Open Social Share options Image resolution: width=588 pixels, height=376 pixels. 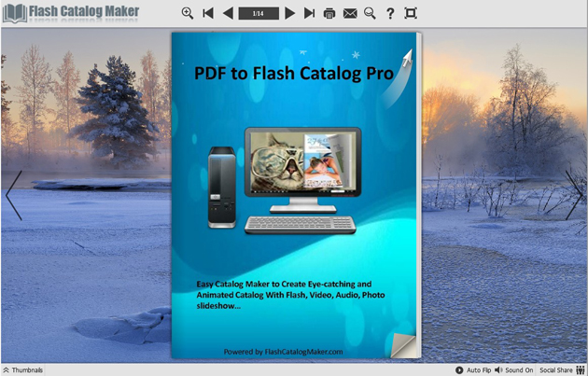tap(562, 370)
